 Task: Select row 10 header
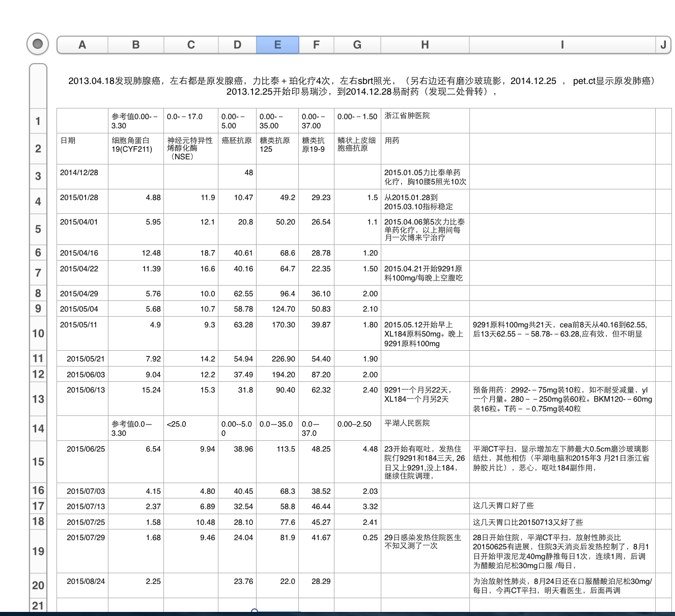38,333
